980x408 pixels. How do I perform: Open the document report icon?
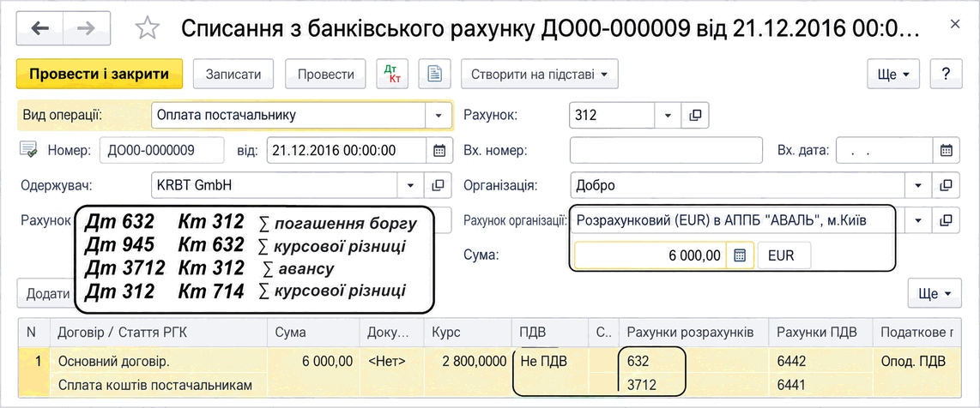click(x=434, y=75)
